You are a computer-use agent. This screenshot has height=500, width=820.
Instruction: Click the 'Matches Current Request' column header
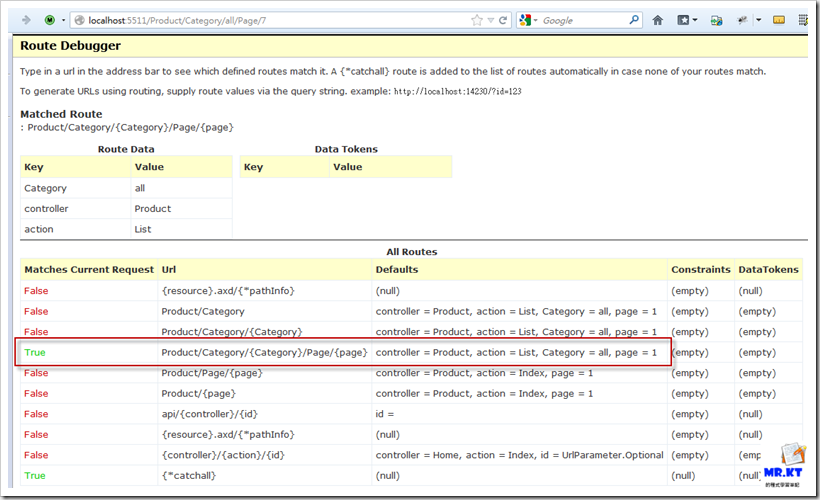click(89, 270)
